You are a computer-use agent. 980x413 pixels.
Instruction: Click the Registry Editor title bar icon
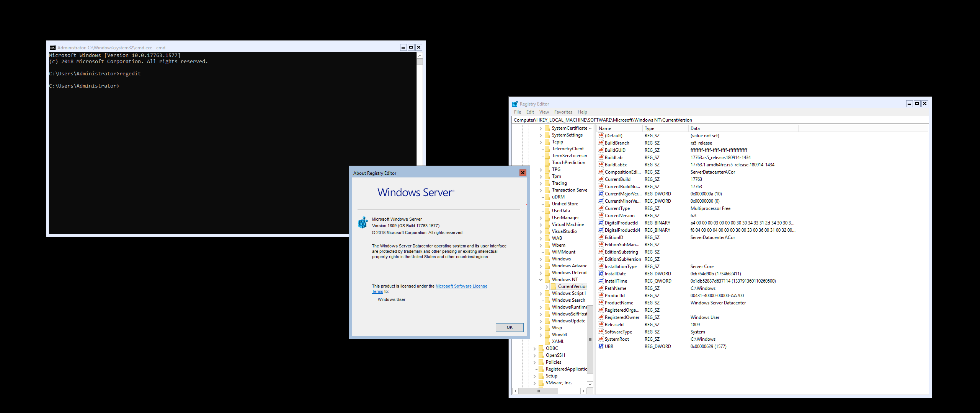click(x=515, y=104)
